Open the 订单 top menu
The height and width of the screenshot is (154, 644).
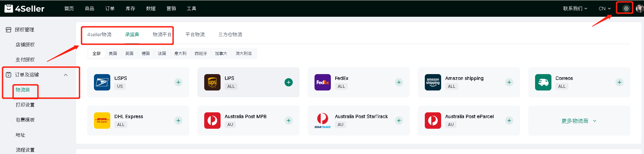(110, 9)
